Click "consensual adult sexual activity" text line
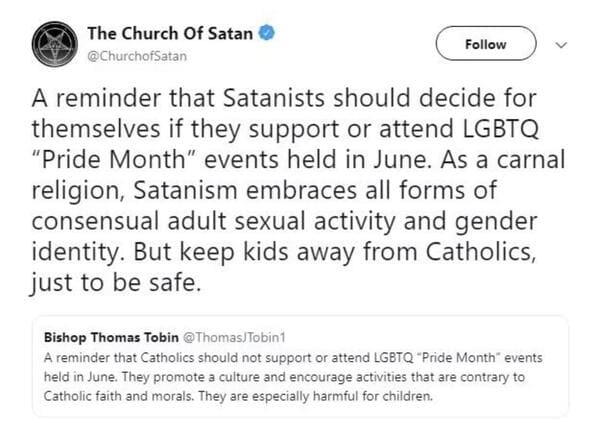The height and width of the screenshot is (423, 599). [213, 221]
